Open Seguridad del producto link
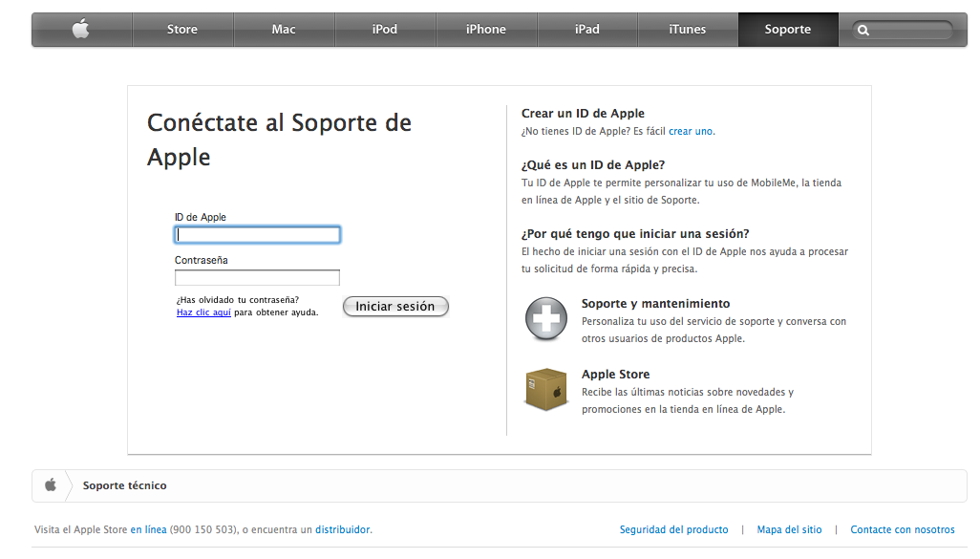Screen dimensions: 980x559 pos(673,529)
